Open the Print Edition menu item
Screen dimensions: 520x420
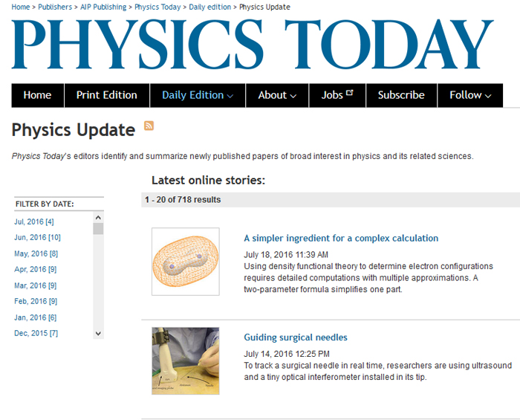(x=107, y=95)
